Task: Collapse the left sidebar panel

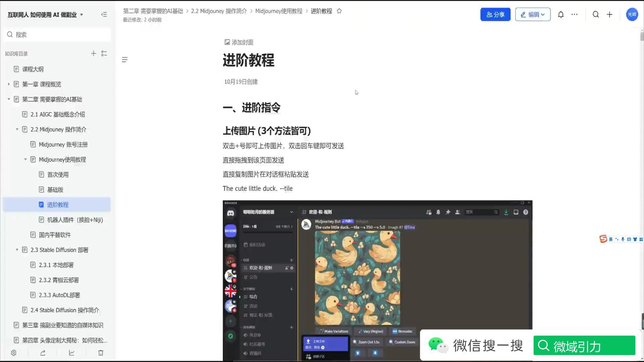Action: point(104,14)
